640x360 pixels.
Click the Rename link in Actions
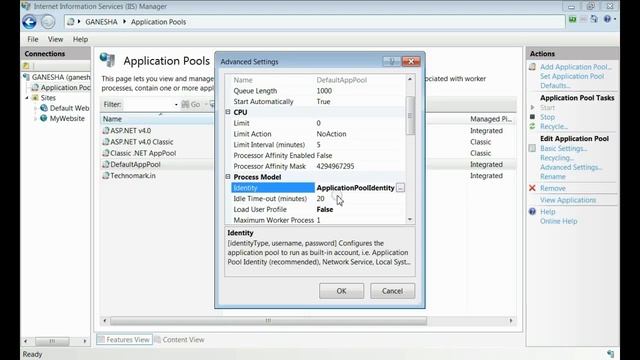click(553, 177)
